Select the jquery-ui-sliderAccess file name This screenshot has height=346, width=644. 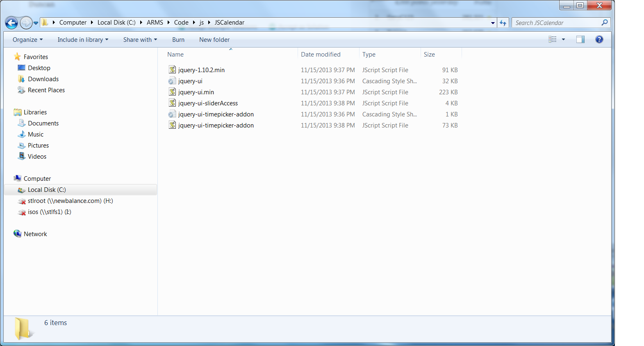pos(208,103)
